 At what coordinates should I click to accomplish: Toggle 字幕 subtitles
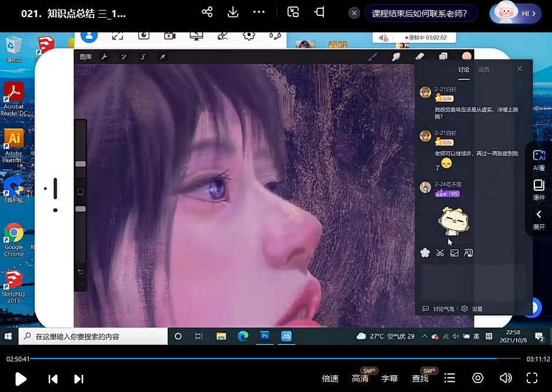click(390, 378)
